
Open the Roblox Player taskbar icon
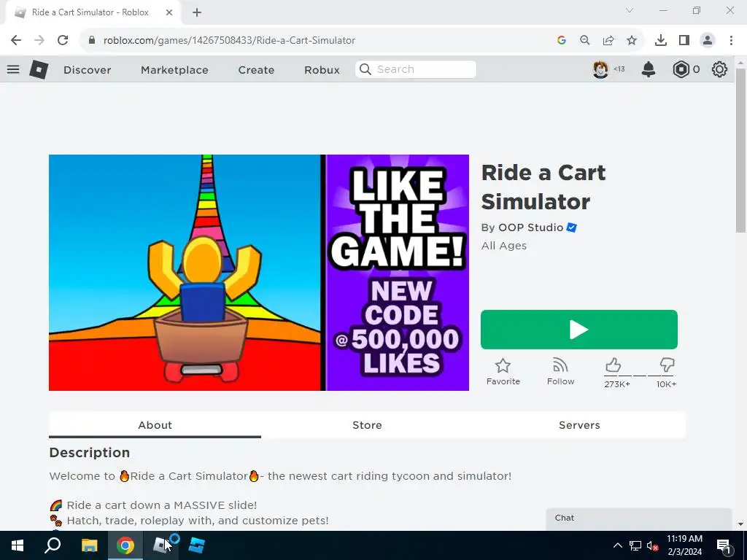coord(161,545)
